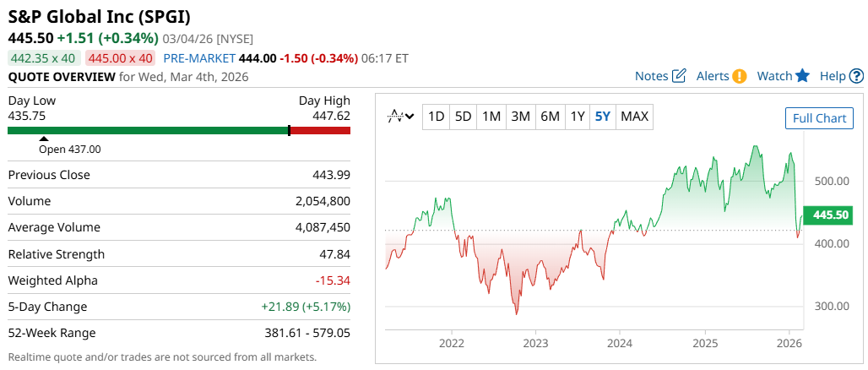Select the 1D chart range
The width and height of the screenshot is (868, 370).
pyautogui.click(x=436, y=117)
